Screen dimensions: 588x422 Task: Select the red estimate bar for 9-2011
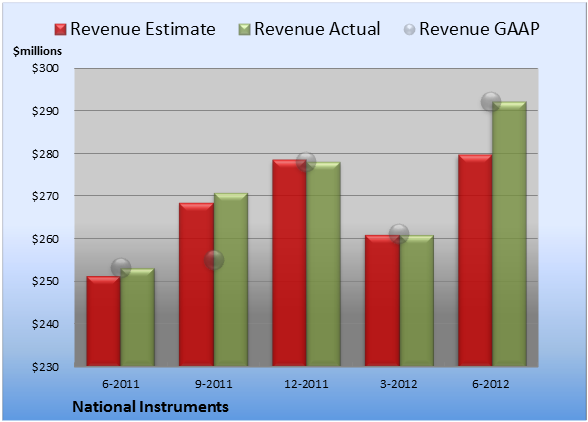coord(196,284)
